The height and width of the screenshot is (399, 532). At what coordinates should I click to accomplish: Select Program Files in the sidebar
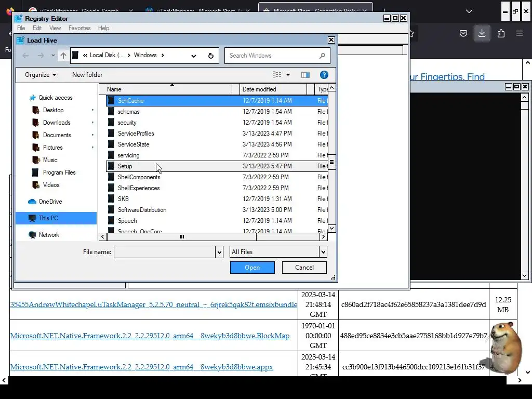[x=59, y=172]
